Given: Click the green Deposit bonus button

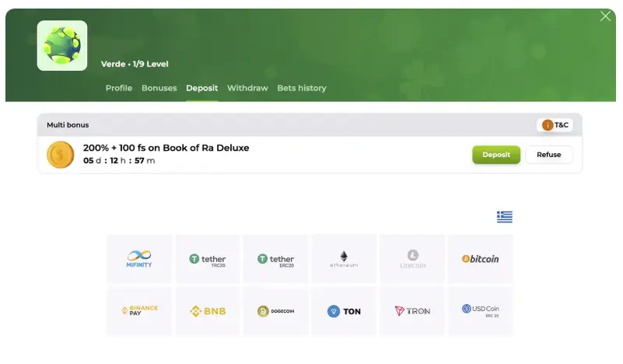Looking at the screenshot, I should point(496,155).
